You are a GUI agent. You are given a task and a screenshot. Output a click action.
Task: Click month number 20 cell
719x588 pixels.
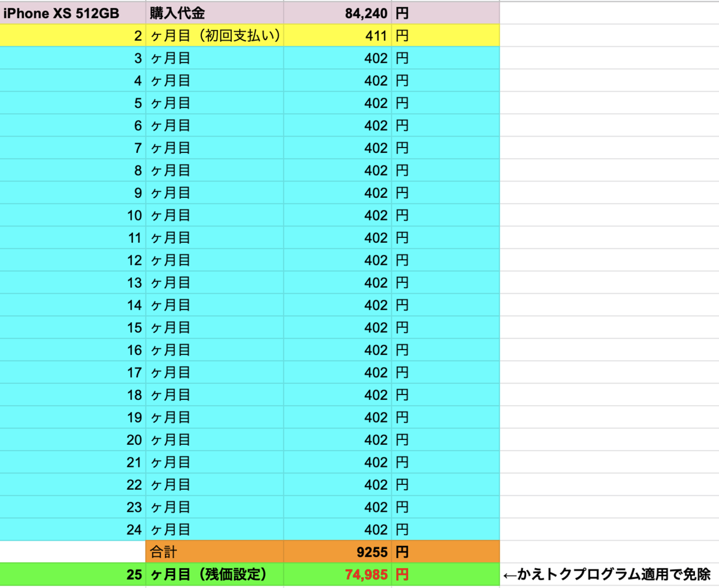tap(72, 441)
